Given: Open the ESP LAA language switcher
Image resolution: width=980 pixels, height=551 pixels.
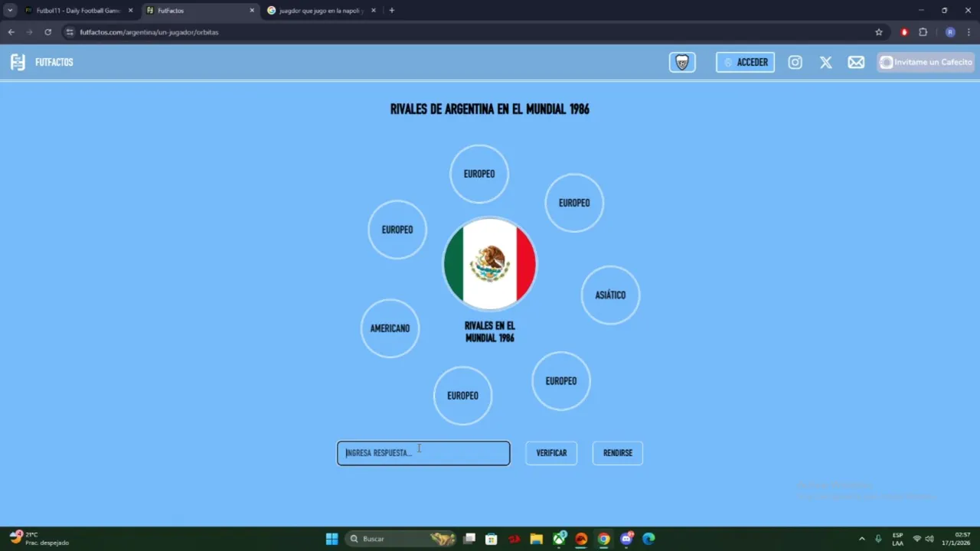Looking at the screenshot, I should point(898,539).
